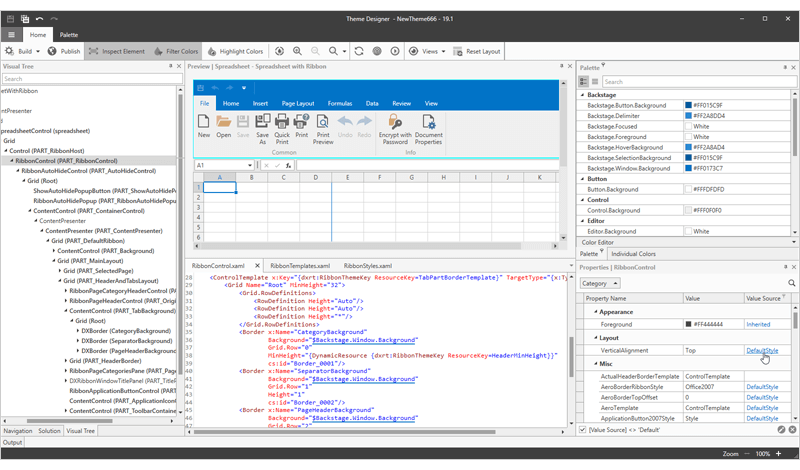Switch to the Palette ribbon tab

[x=69, y=34]
